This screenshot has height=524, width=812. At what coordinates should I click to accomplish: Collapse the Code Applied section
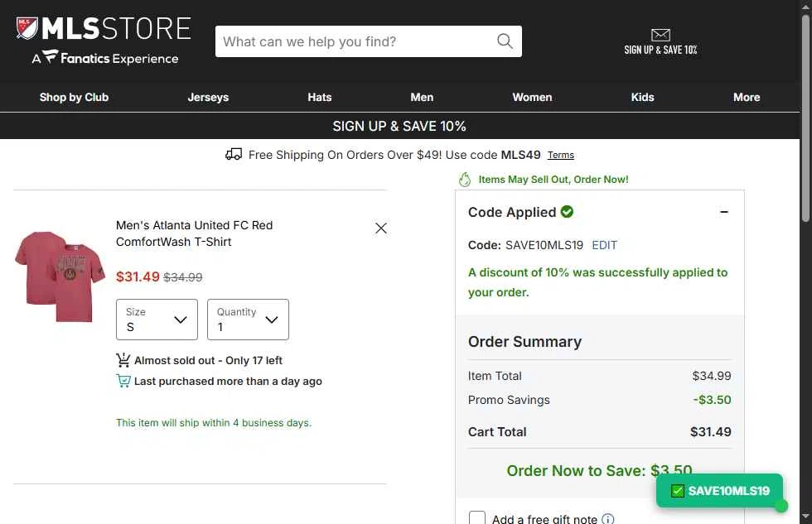pos(724,212)
